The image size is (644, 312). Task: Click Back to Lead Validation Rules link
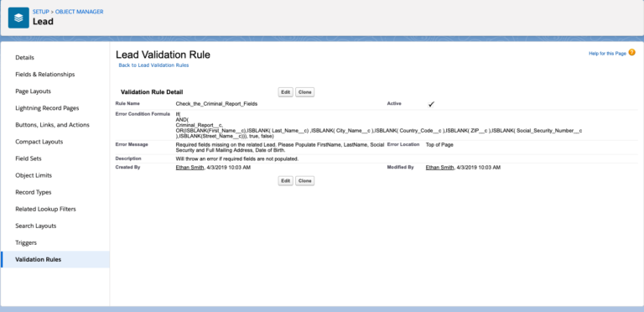[x=153, y=65]
